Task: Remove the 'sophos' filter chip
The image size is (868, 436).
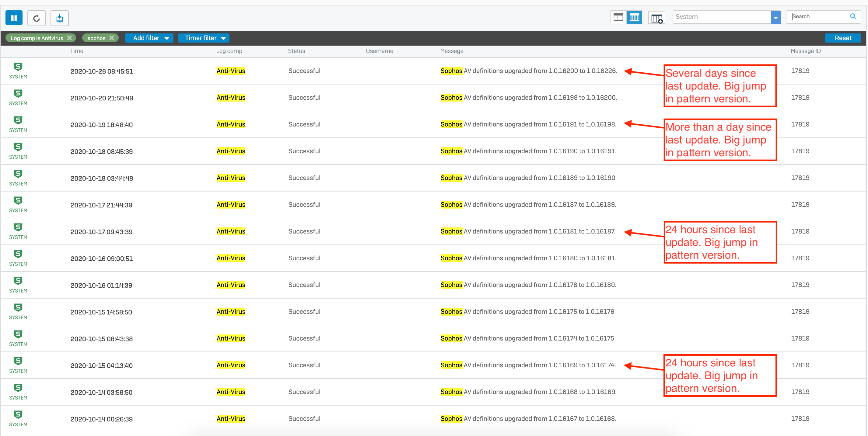Action: 112,38
